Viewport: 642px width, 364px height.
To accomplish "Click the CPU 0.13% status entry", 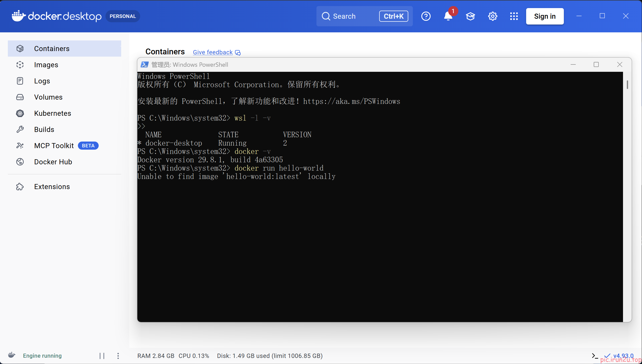I will point(194,356).
